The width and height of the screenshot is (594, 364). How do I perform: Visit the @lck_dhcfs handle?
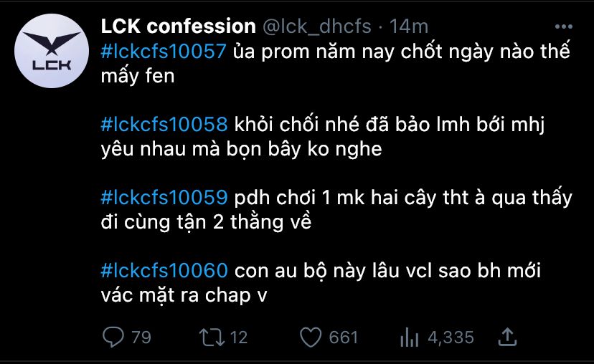click(316, 27)
